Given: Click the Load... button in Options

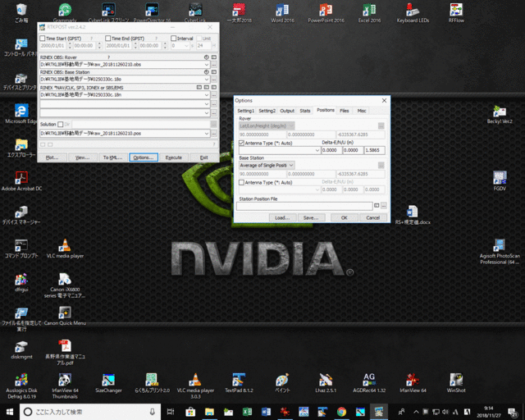Looking at the screenshot, I should pos(282,217).
